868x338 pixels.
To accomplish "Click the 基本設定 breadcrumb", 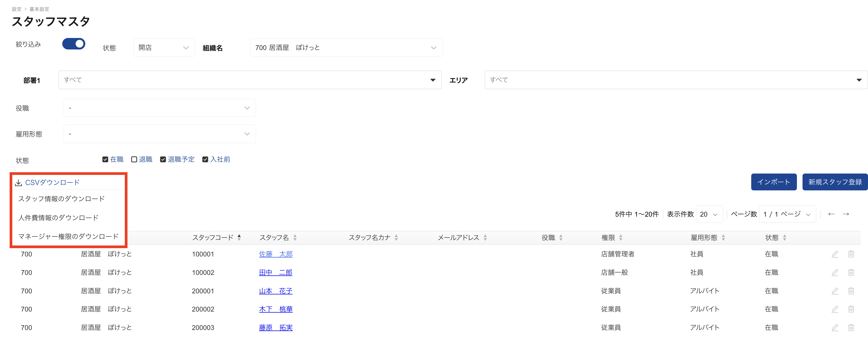I will 40,9.
